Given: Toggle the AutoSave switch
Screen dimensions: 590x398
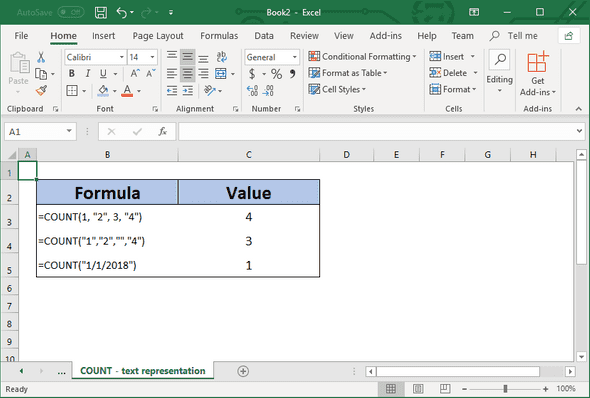Looking at the screenshot, I should point(71,12).
